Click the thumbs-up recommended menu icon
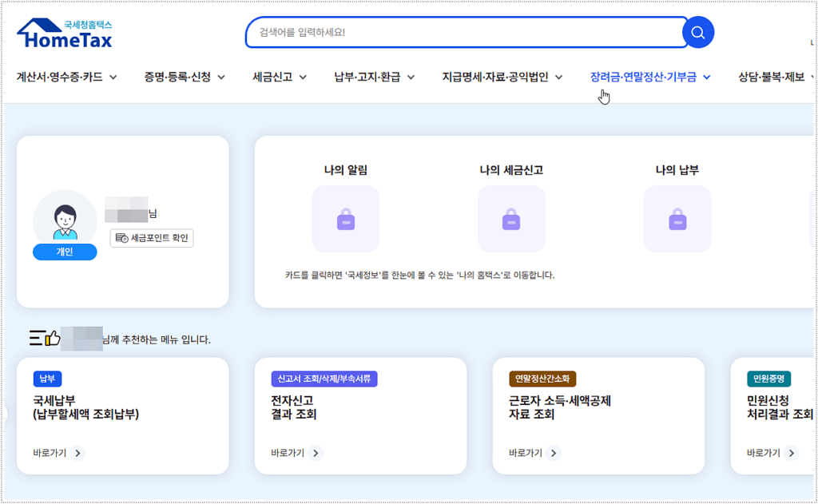Image resolution: width=818 pixels, height=504 pixels. tap(46, 339)
